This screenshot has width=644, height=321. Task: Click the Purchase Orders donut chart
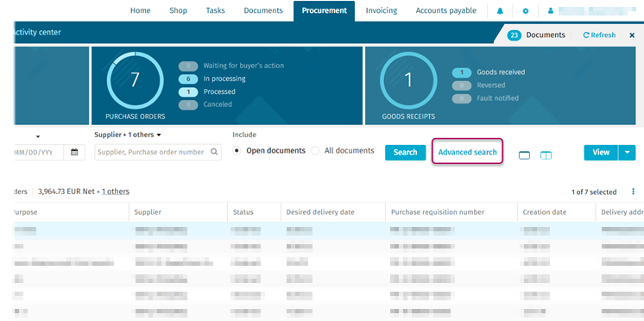pyautogui.click(x=135, y=80)
